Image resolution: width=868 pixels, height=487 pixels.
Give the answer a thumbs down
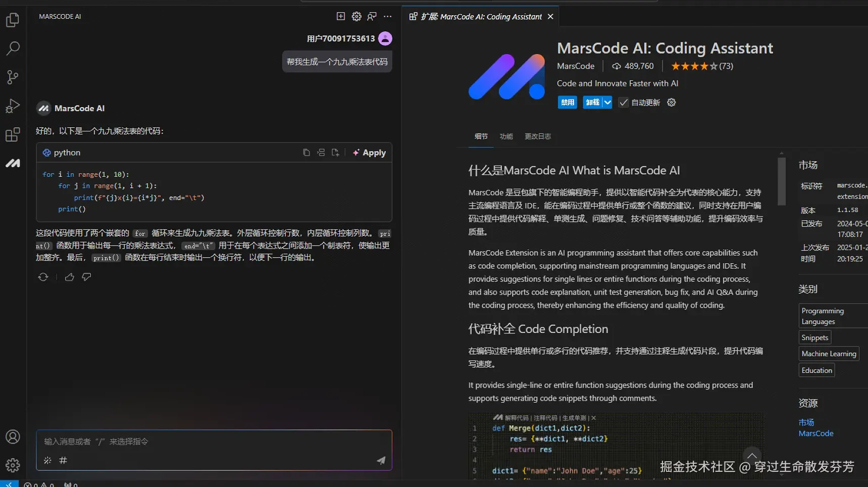coord(87,277)
